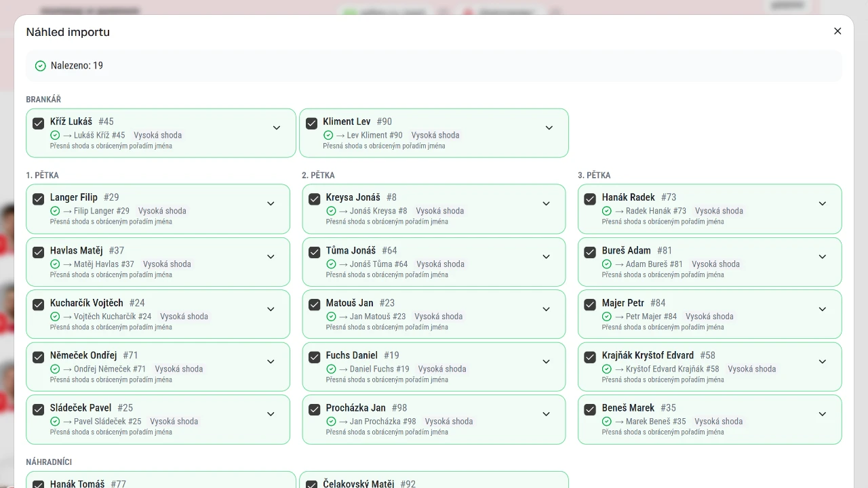Deselect the Fuchs Daniel checkbox

coord(315,357)
